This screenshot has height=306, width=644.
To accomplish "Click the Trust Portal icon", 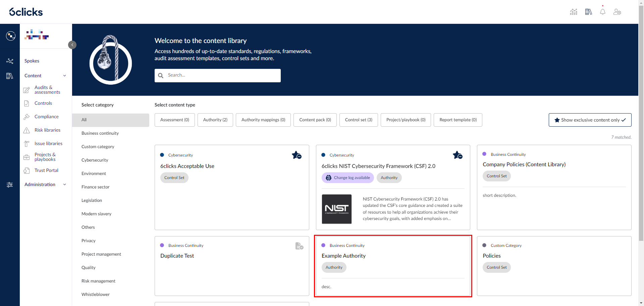I will [x=26, y=171].
